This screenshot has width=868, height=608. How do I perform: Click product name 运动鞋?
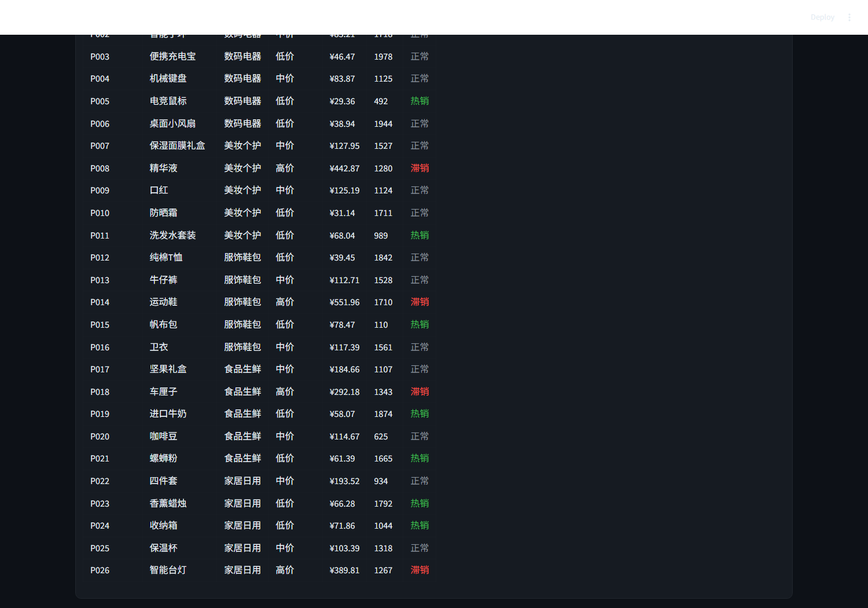[x=163, y=302]
